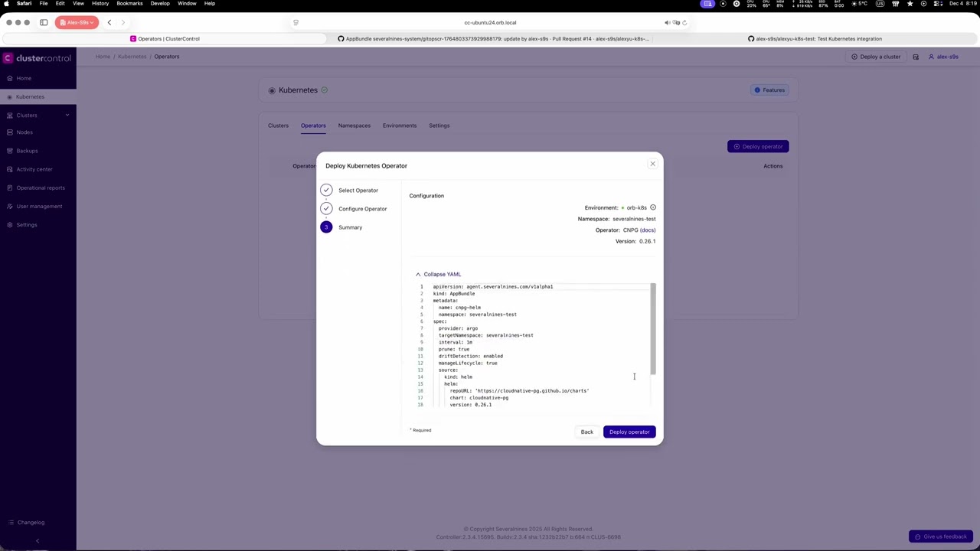Click the Features button
Viewport: 980px width, 551px height.
coord(769,90)
